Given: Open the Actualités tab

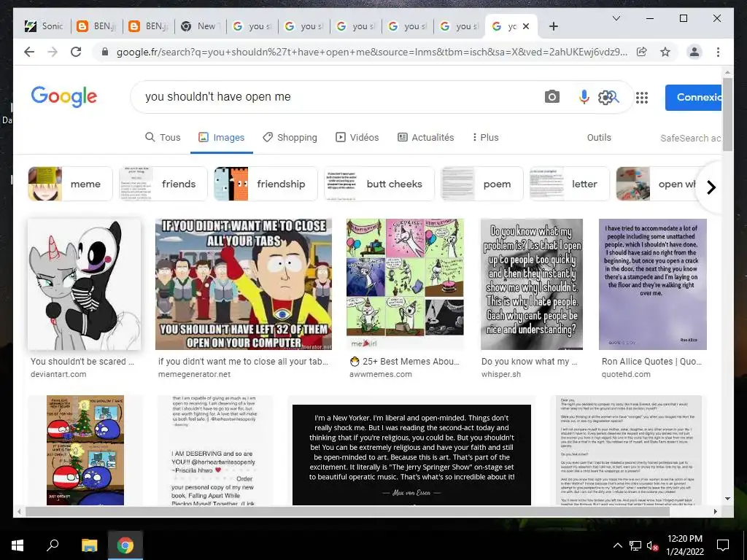Looking at the screenshot, I should coord(426,137).
